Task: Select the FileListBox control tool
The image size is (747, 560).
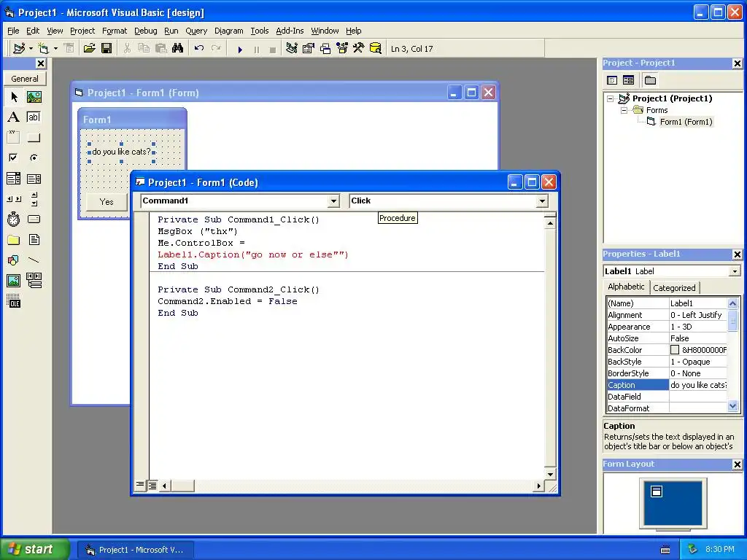Action: click(x=34, y=239)
